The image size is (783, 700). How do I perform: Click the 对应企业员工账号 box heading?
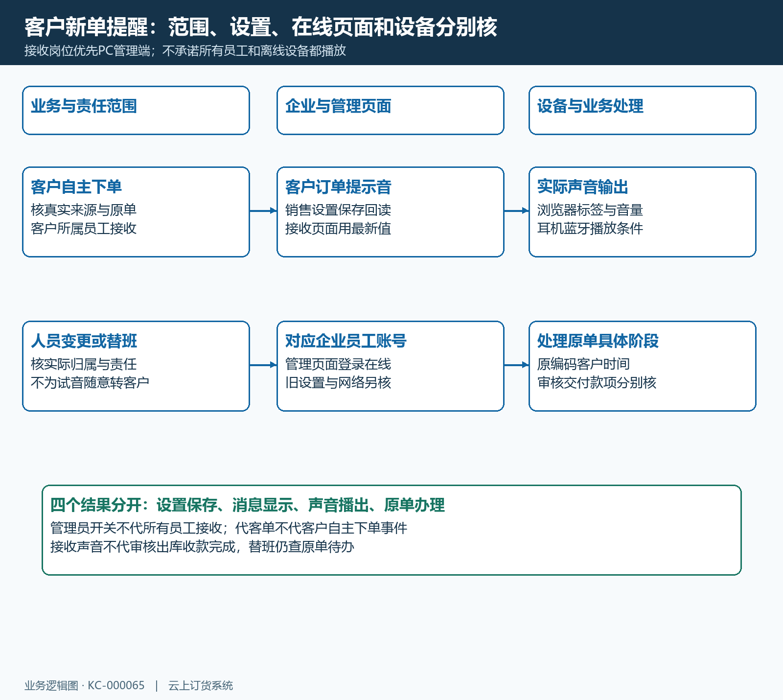point(346,341)
